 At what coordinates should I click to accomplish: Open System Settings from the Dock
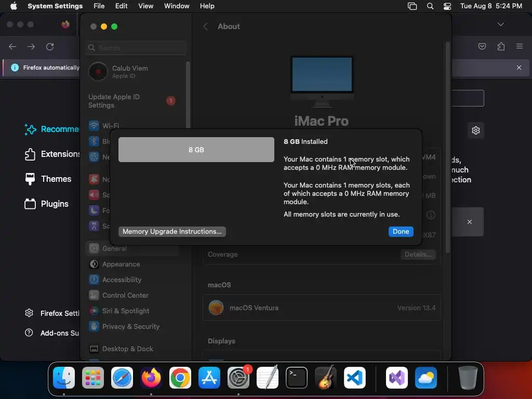[x=238, y=378]
